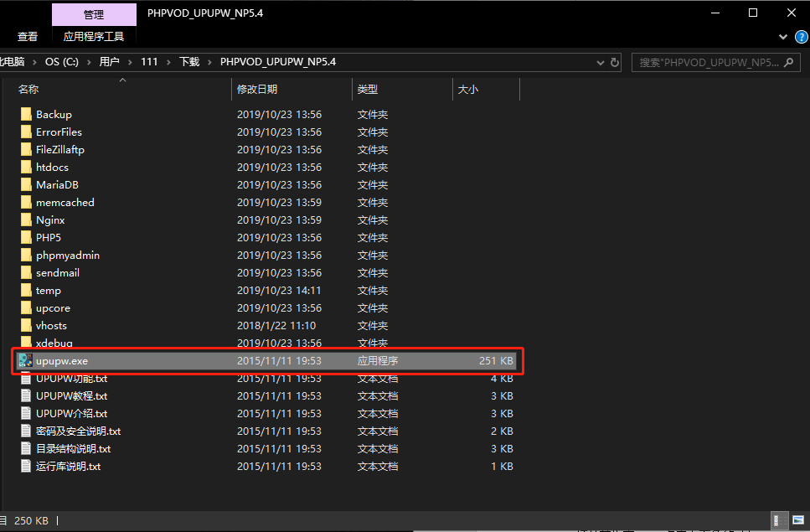Select the folder name memcached
Viewport: 810px width, 532px height.
[65, 203]
